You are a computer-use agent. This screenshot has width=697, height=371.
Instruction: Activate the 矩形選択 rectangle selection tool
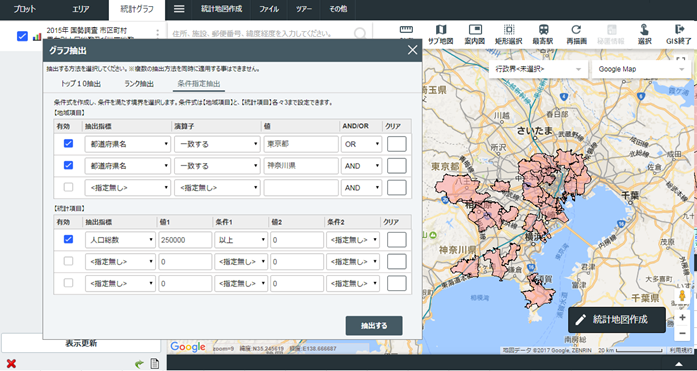(x=509, y=35)
